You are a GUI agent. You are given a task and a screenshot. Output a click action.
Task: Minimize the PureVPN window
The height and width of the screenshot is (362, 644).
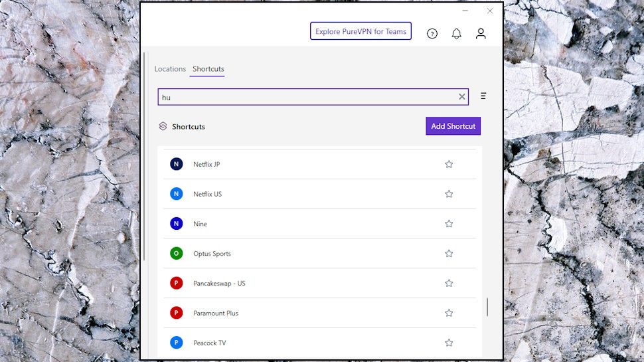(x=465, y=11)
